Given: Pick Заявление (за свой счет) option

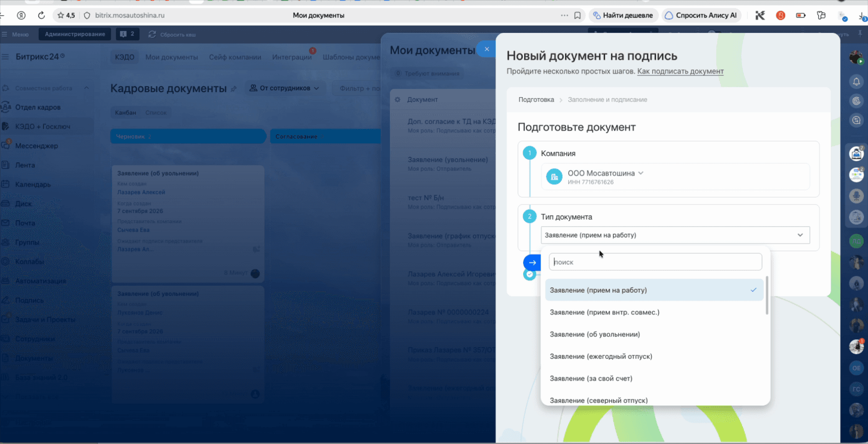Looking at the screenshot, I should [x=654, y=378].
